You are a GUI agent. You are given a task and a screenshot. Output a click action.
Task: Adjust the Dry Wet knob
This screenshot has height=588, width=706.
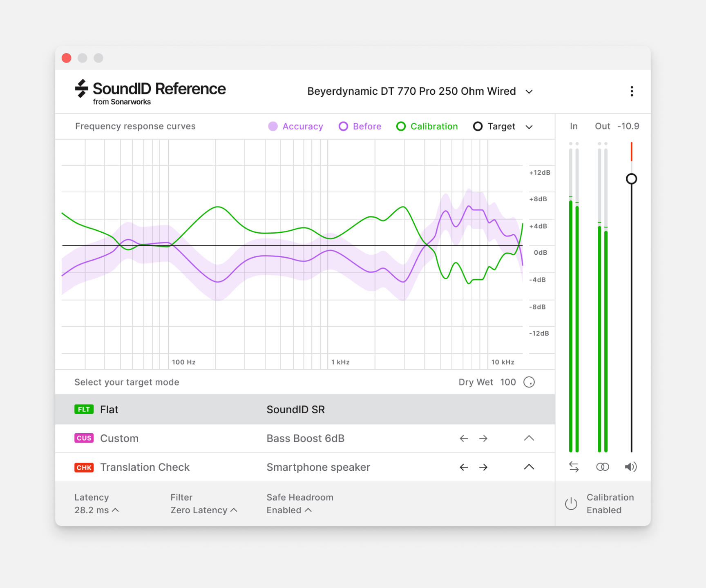pyautogui.click(x=529, y=382)
